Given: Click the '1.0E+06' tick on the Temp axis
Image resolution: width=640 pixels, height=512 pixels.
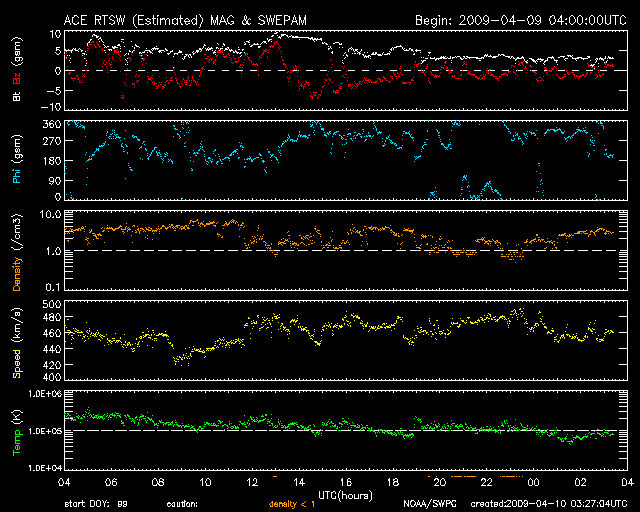Looking at the screenshot, I should (x=45, y=394).
